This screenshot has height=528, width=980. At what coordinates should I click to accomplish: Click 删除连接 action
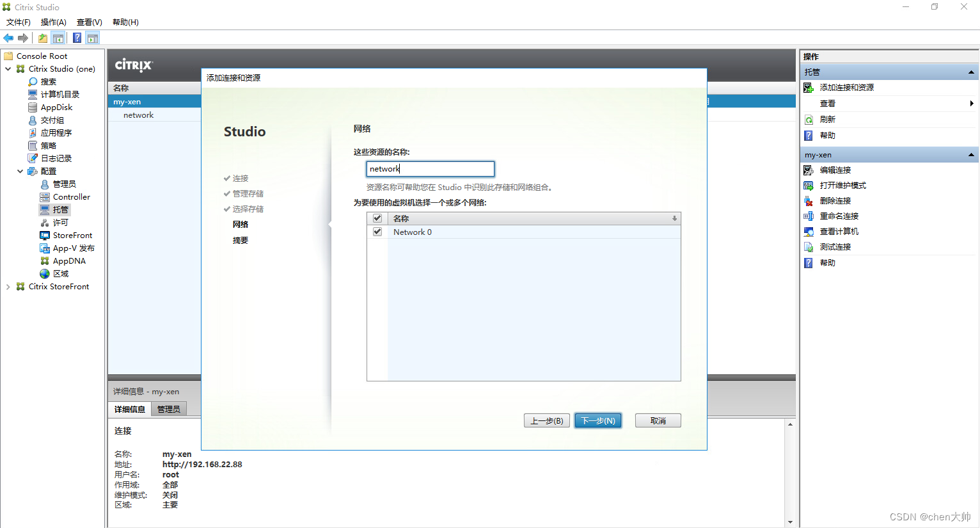(x=835, y=201)
